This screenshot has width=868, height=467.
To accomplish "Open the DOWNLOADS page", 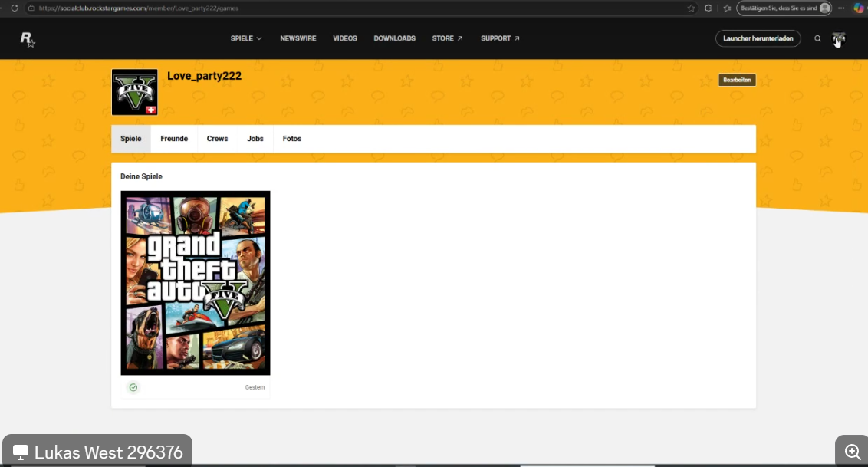I will pyautogui.click(x=394, y=38).
